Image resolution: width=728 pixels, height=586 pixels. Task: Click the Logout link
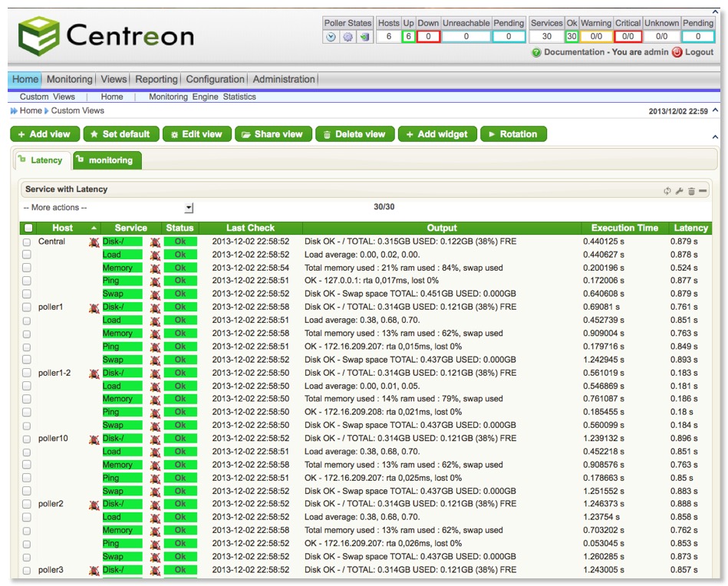click(x=698, y=53)
